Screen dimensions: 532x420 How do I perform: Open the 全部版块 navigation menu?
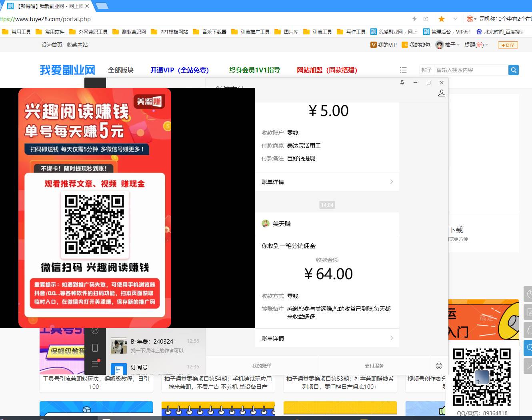(121, 70)
